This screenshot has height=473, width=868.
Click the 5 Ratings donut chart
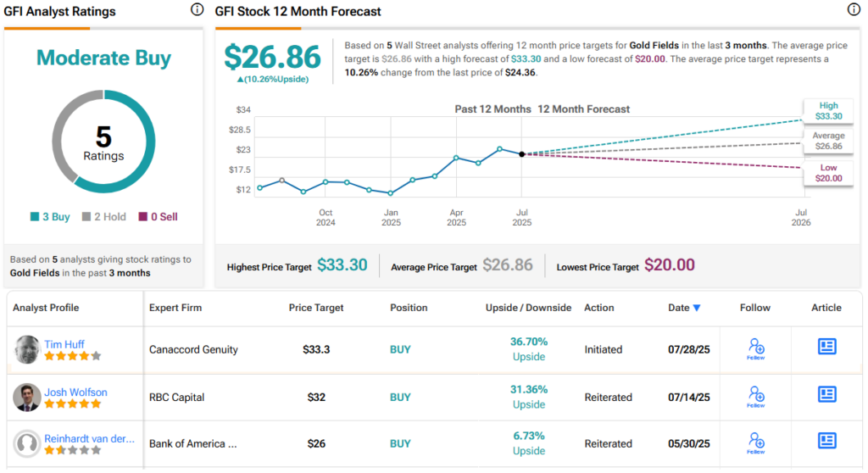pos(103,142)
